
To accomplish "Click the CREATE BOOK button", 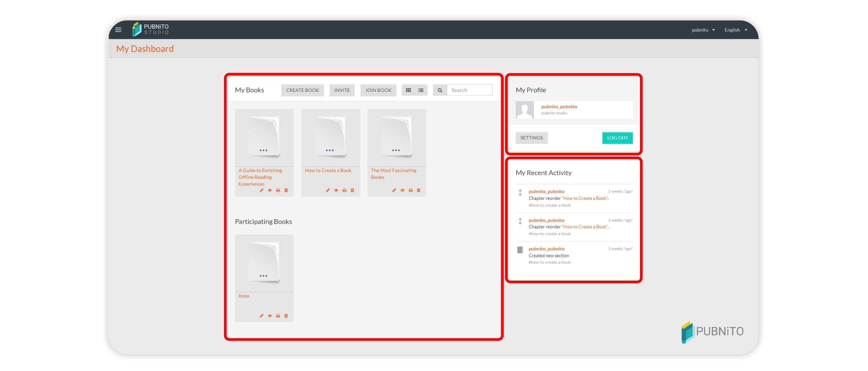I will (x=302, y=90).
